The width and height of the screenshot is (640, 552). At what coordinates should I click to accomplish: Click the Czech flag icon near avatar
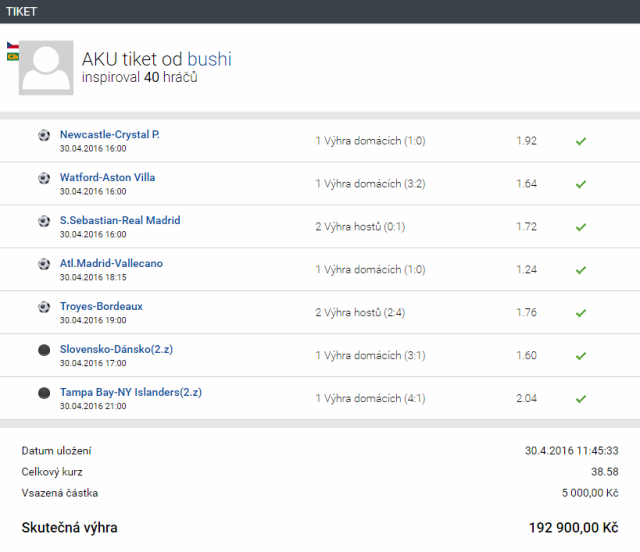pos(12,46)
